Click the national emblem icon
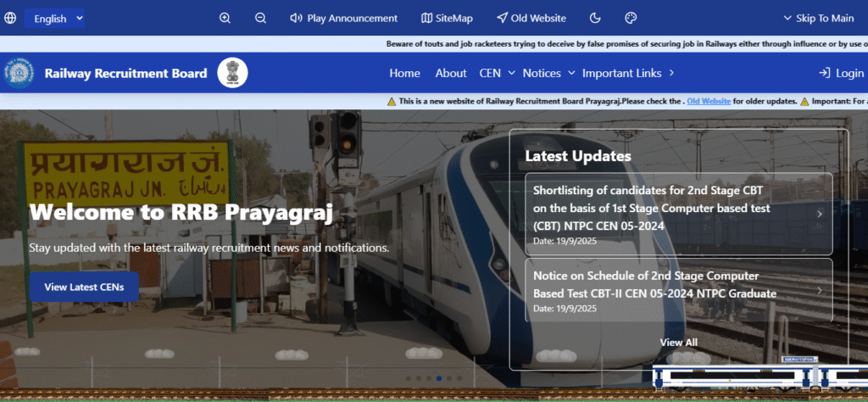This screenshot has height=402, width=868. coord(232,73)
